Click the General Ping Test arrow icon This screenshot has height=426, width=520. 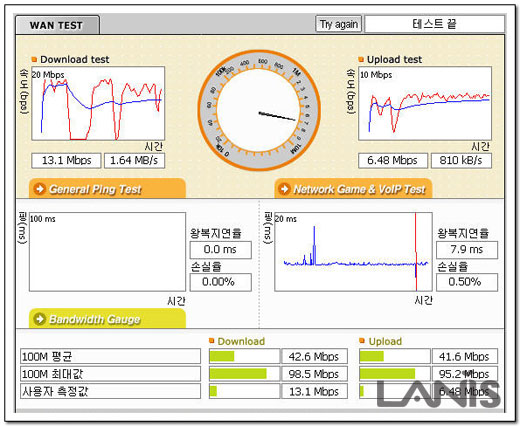[x=40, y=189]
